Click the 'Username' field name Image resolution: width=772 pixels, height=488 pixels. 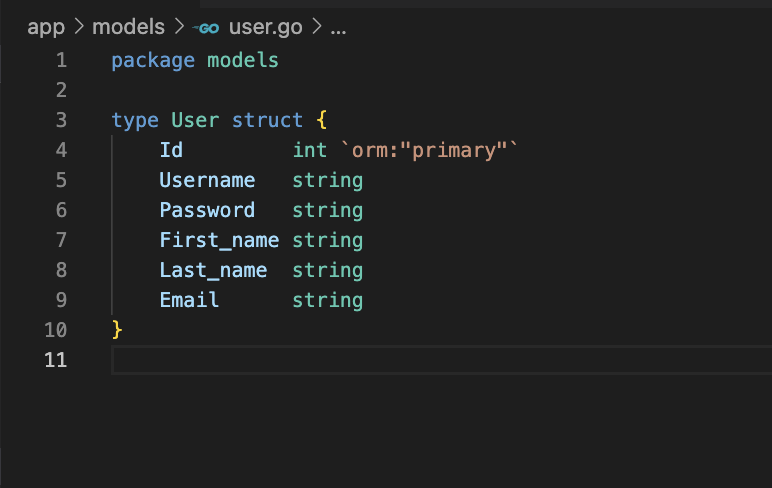point(207,180)
